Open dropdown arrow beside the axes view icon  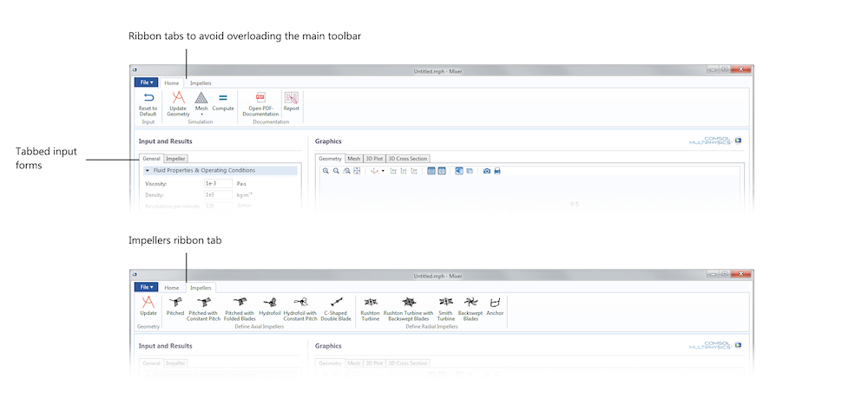[x=383, y=172]
